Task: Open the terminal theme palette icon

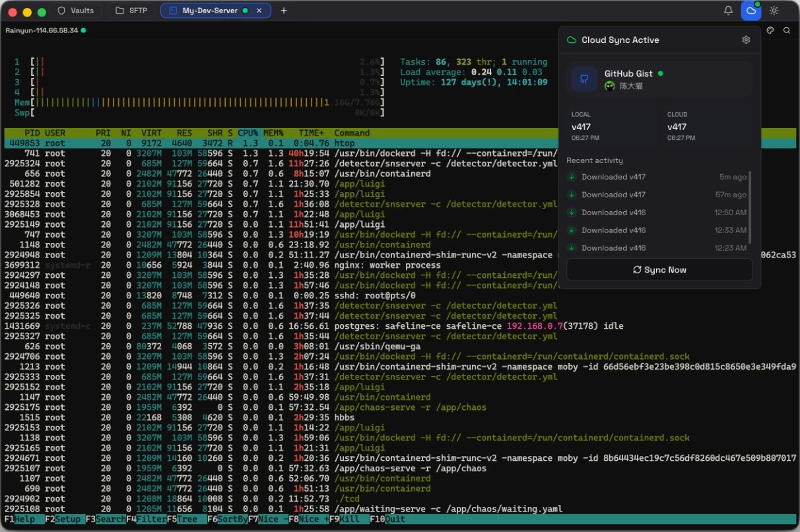Action: click(x=770, y=30)
